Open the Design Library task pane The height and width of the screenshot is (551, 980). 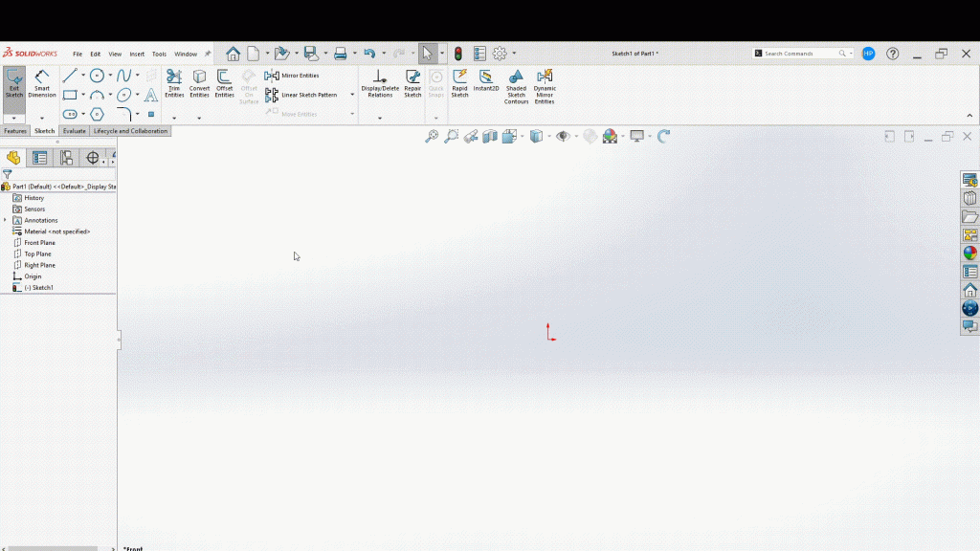tap(969, 198)
